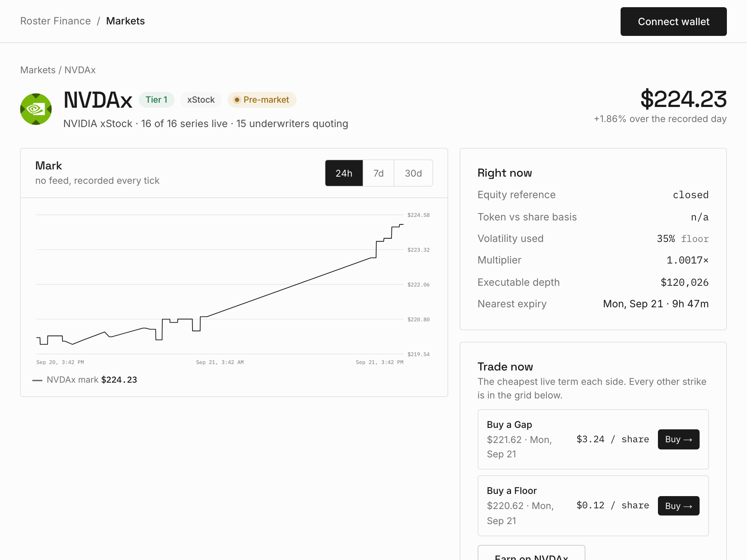
Task: Click the xStock badge
Action: click(201, 100)
